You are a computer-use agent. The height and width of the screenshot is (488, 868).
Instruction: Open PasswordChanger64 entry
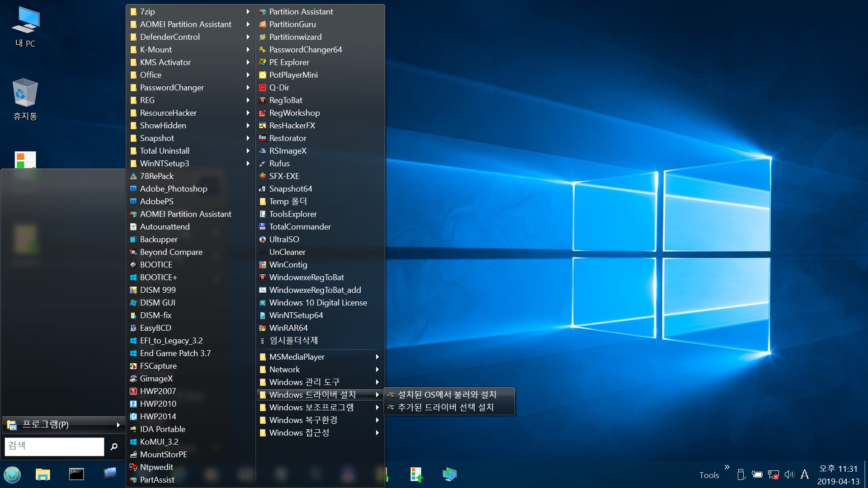click(x=320, y=50)
